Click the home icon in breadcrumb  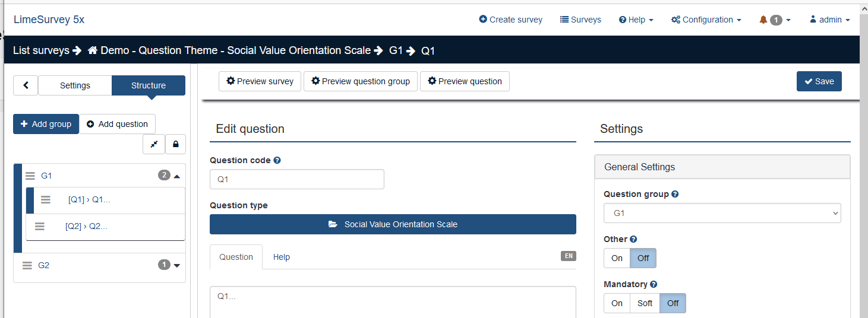click(93, 50)
